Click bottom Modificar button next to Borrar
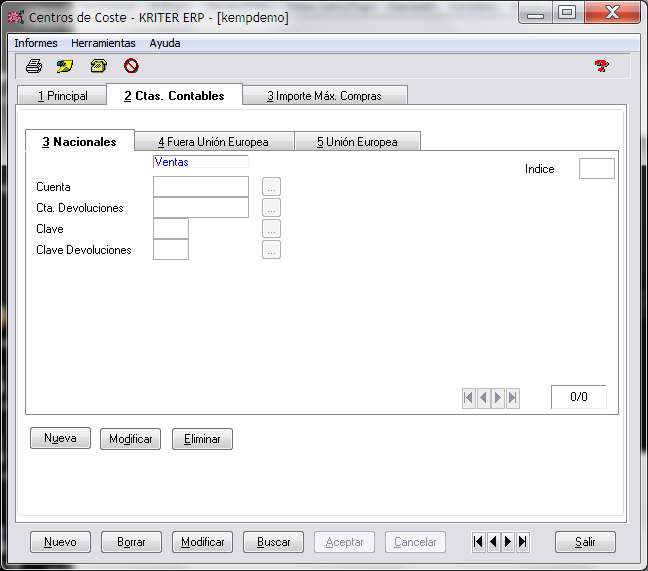648x571 pixels. [202, 542]
